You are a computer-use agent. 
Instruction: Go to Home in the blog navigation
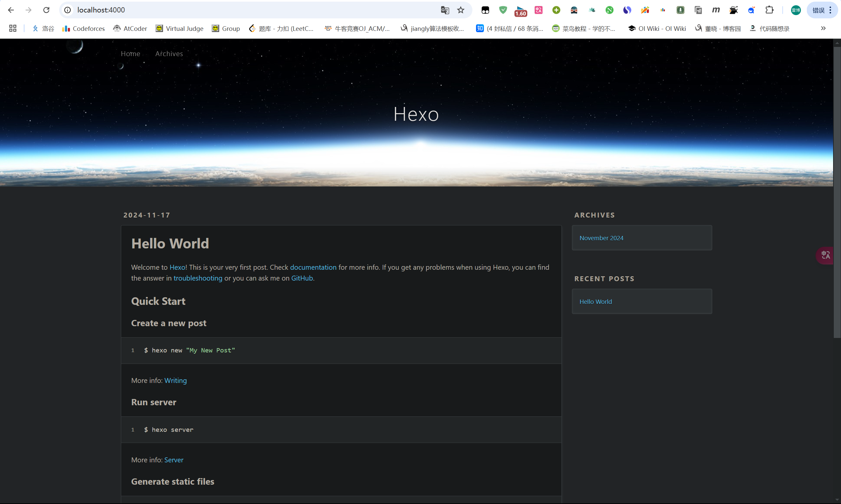[130, 54]
